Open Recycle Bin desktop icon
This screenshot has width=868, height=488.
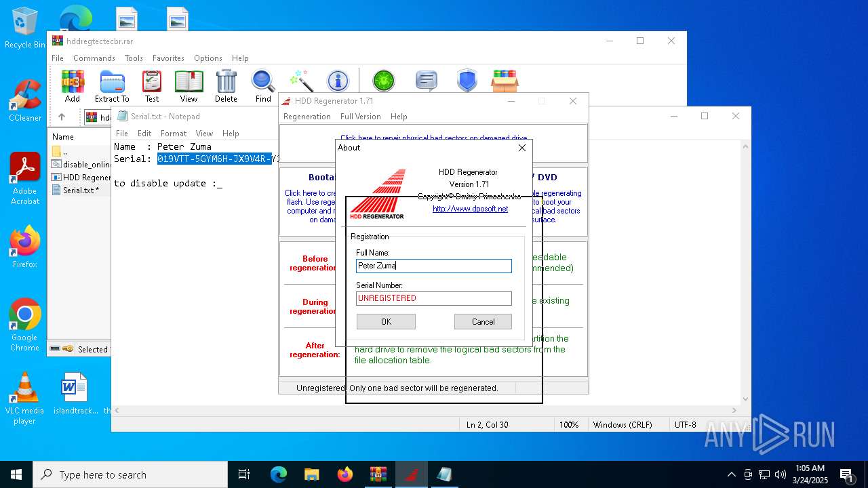24,28
